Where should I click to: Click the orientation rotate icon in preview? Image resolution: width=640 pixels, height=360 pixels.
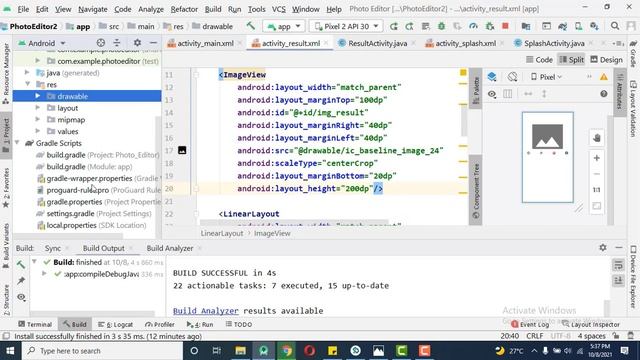512,77
